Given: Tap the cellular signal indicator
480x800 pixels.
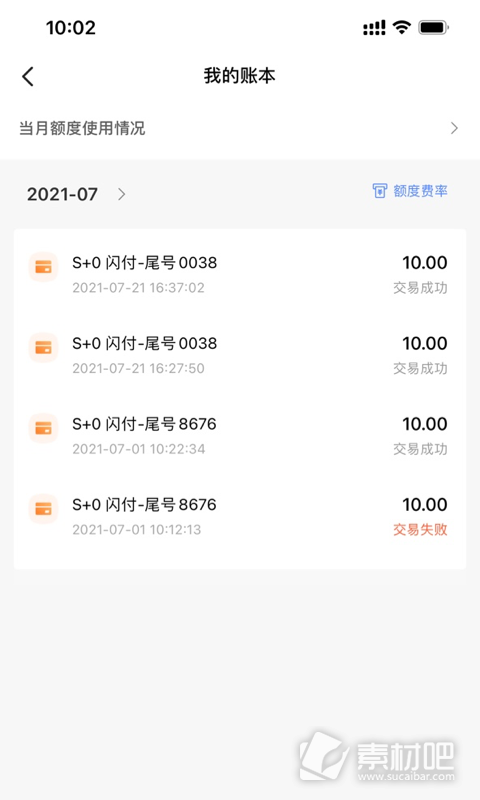Looking at the screenshot, I should coord(374,28).
